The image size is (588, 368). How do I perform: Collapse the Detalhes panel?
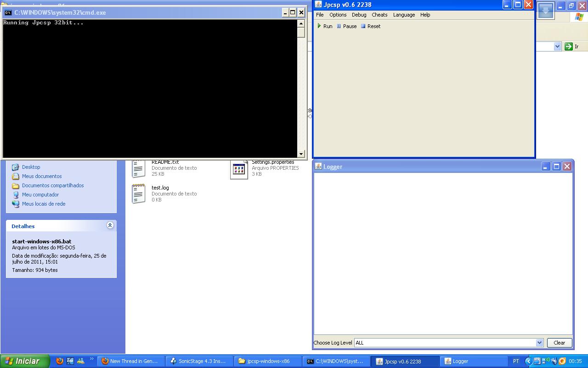(110, 225)
